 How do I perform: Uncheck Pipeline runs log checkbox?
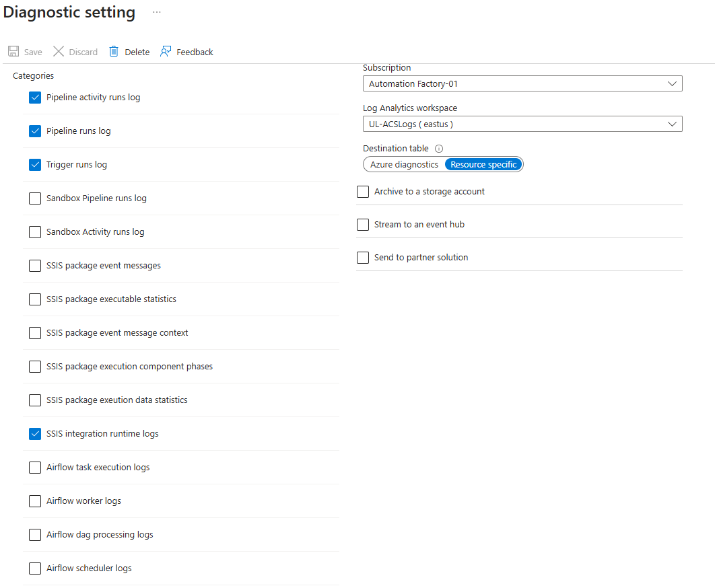coord(35,131)
